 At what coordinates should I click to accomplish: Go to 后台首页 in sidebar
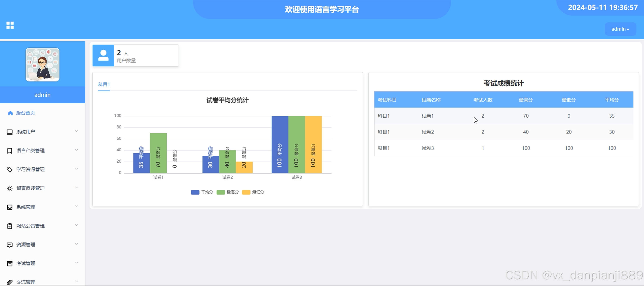25,113
